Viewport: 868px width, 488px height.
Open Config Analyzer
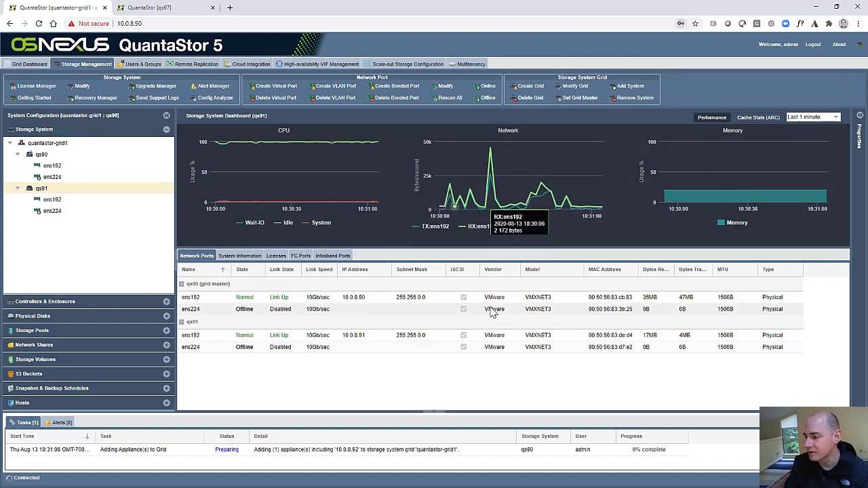click(212, 98)
